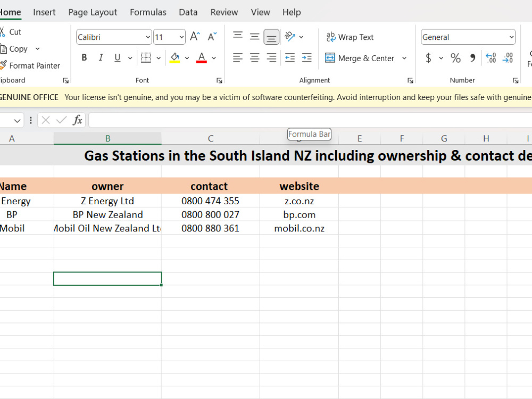Toggle Wrap Text
The height and width of the screenshot is (399, 532).
pyautogui.click(x=350, y=37)
